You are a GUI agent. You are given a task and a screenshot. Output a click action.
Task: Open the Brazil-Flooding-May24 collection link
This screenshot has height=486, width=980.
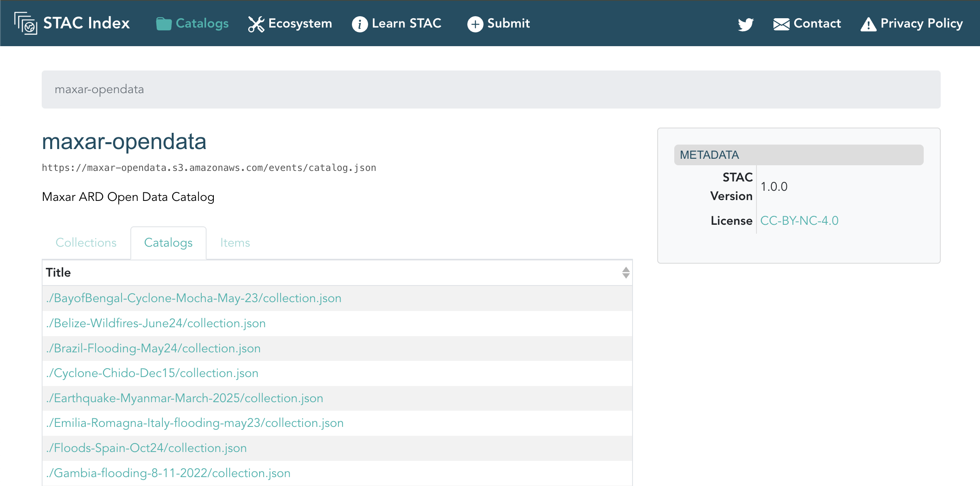pyautogui.click(x=153, y=348)
